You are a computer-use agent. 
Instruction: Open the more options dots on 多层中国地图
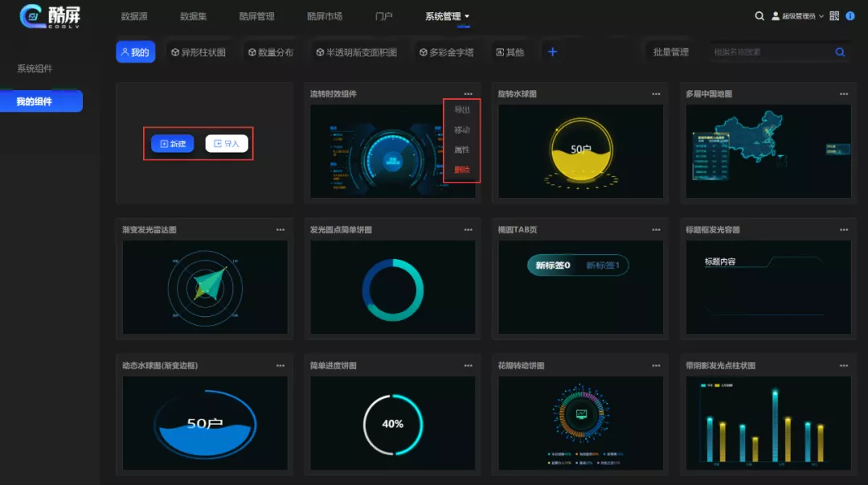click(x=844, y=94)
